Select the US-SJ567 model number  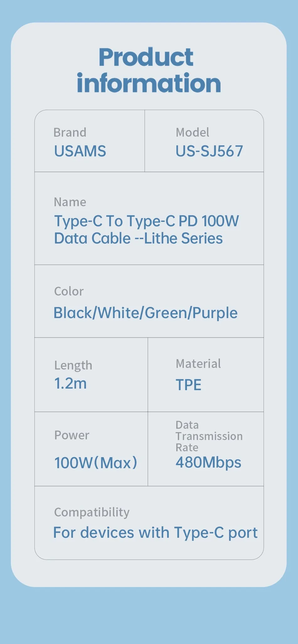209,151
